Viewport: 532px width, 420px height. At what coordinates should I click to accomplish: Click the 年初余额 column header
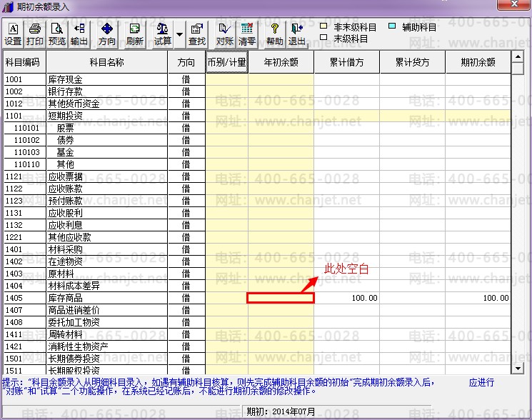click(281, 62)
